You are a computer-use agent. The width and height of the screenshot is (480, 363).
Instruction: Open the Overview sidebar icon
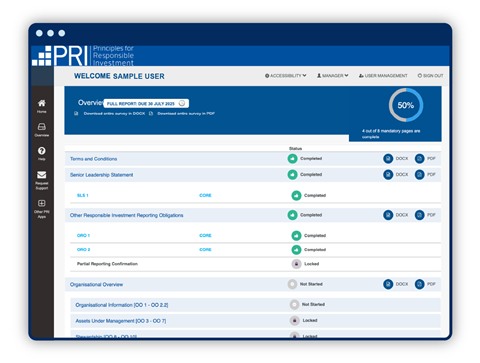(42, 127)
